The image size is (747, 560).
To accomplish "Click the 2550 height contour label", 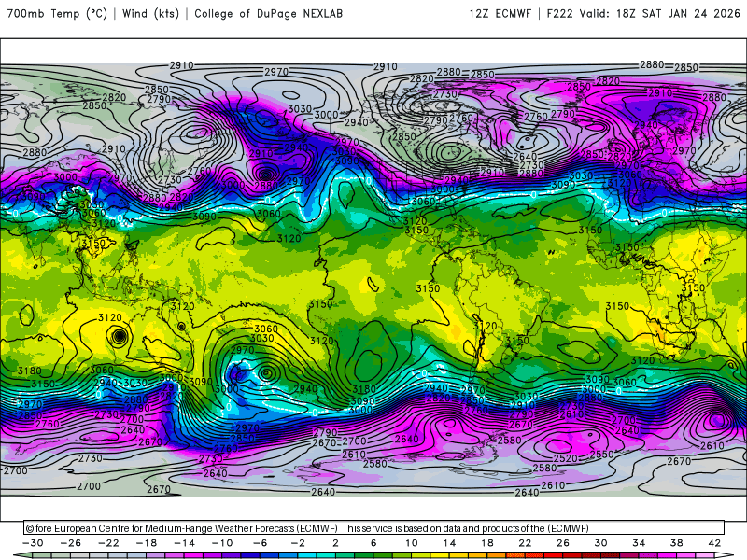I will coord(601,455).
